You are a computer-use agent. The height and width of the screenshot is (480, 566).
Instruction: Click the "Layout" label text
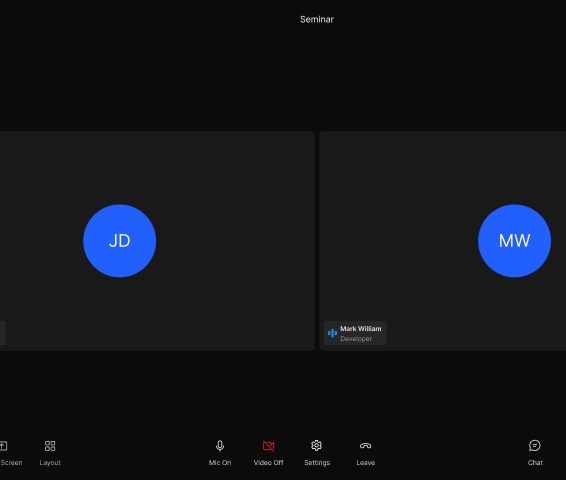(x=50, y=463)
